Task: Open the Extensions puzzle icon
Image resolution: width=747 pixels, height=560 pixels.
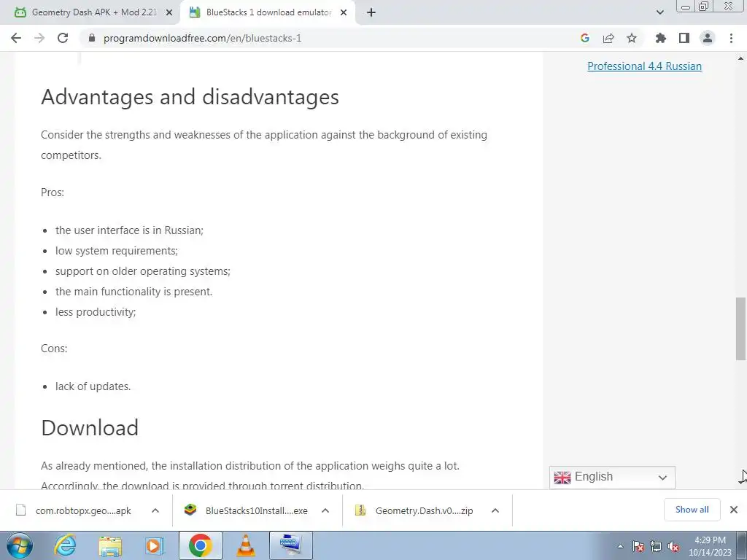Action: [660, 38]
